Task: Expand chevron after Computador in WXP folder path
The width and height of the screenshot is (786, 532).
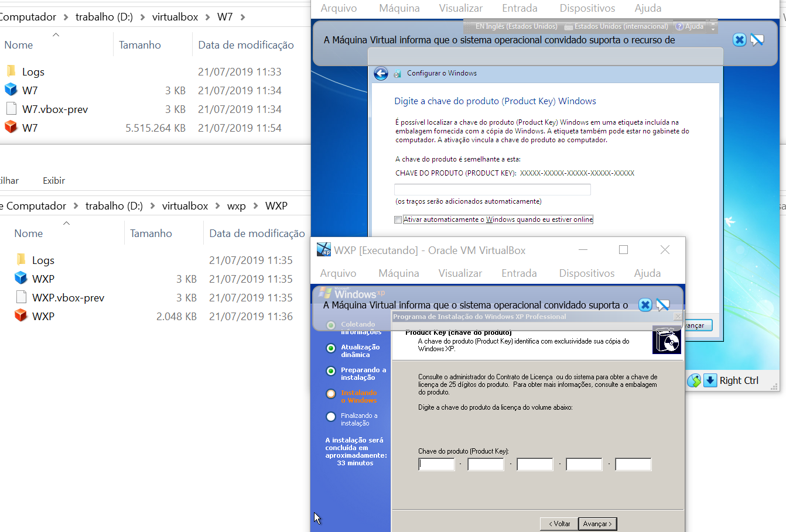Action: point(76,206)
